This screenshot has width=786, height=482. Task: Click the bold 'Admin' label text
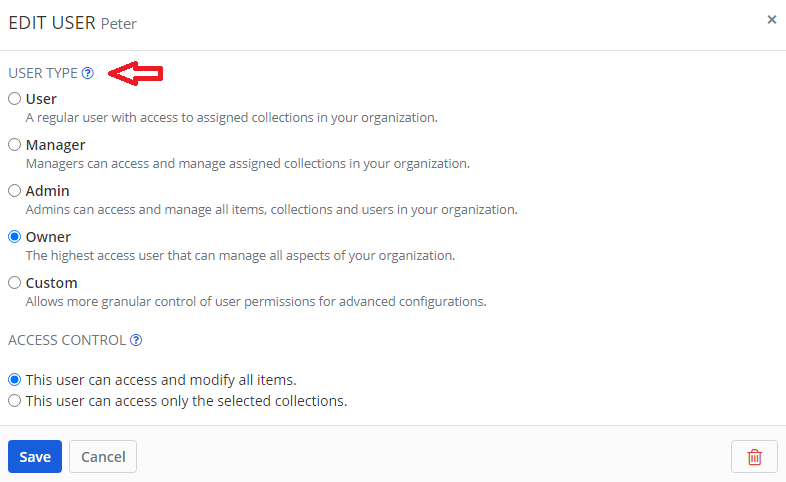click(x=47, y=191)
